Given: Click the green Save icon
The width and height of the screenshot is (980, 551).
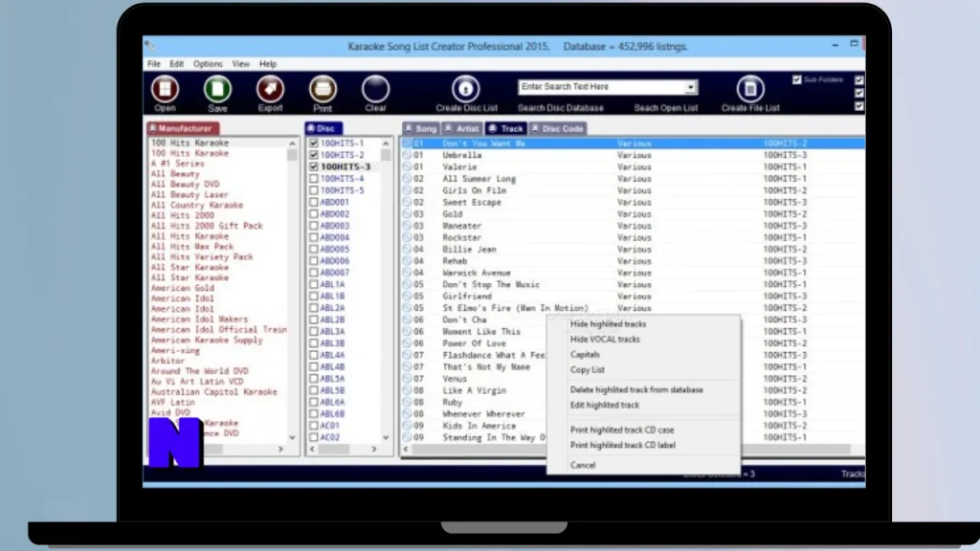Looking at the screenshot, I should 217,89.
